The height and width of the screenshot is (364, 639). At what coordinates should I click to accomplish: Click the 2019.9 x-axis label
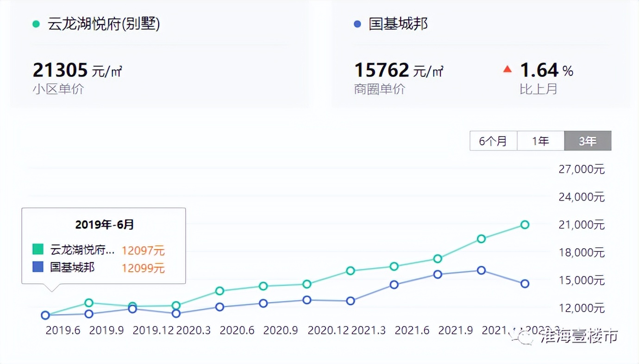106,331
